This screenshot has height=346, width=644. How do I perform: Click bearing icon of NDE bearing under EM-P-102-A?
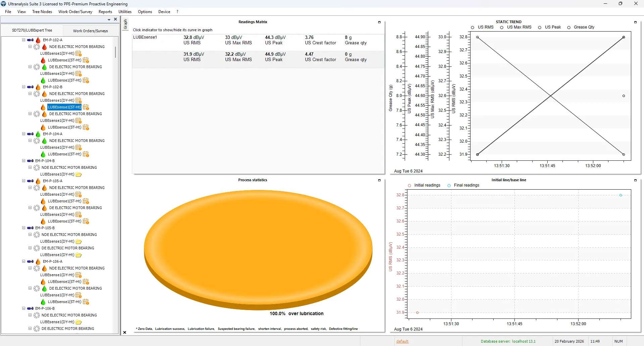[37, 47]
